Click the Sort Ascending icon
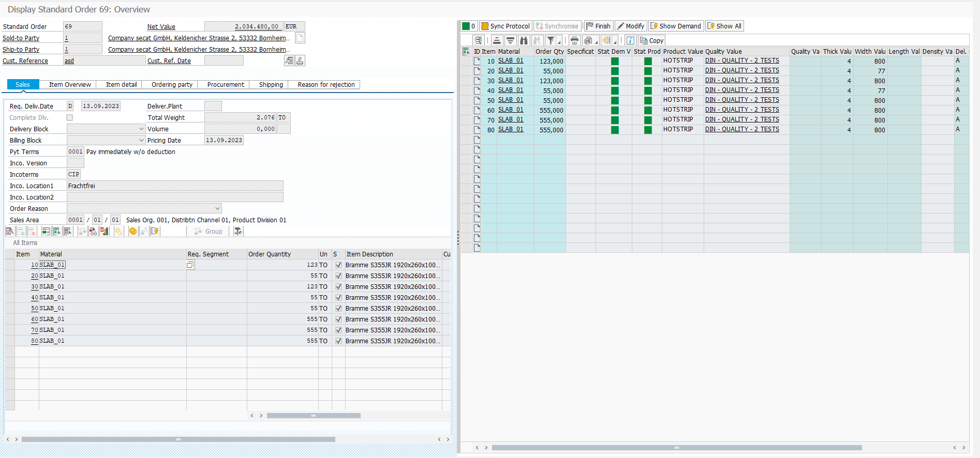 pyautogui.click(x=497, y=40)
